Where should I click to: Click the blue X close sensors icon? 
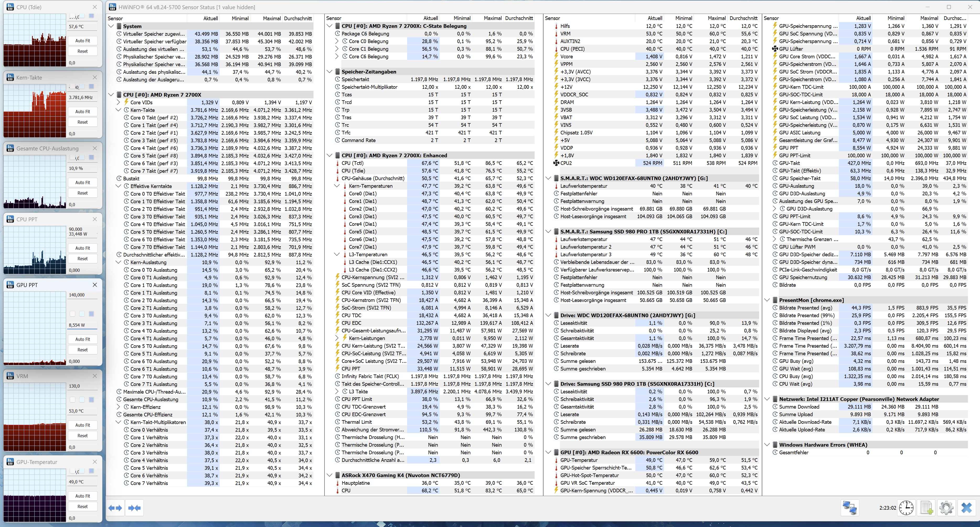pos(966,508)
